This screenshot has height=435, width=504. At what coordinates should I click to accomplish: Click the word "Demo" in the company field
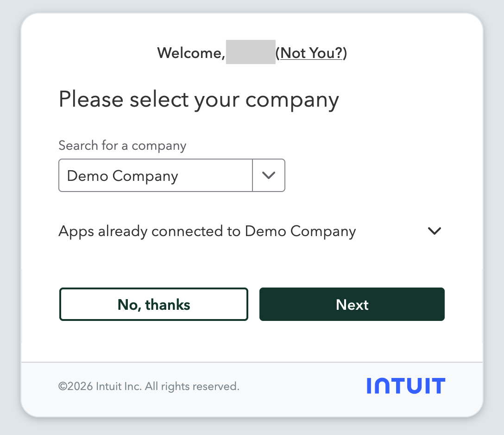click(88, 176)
